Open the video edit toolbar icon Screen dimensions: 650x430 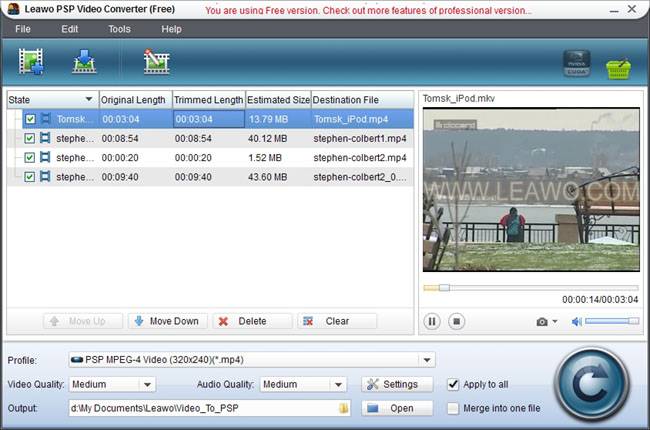coord(156,61)
